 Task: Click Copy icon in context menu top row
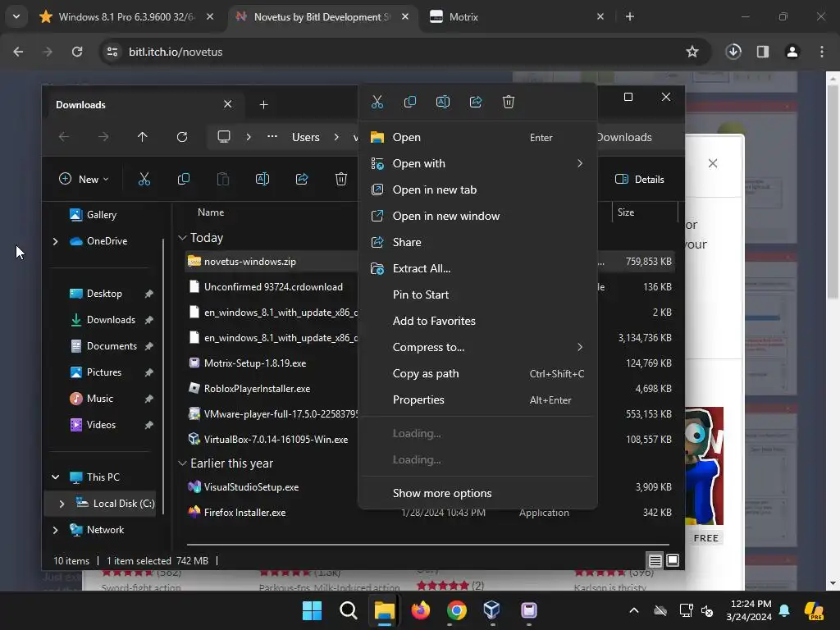pyautogui.click(x=410, y=102)
